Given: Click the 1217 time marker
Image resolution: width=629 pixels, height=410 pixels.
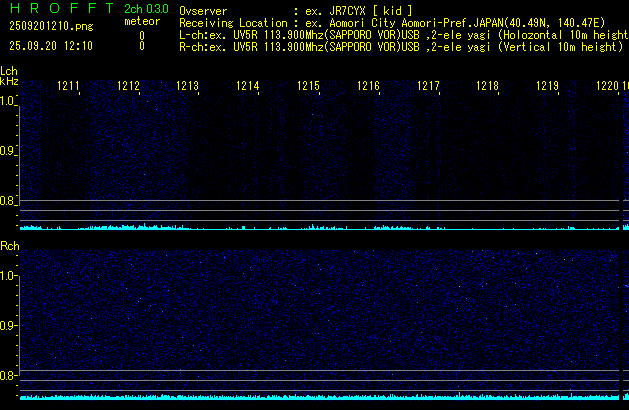Looking at the screenshot, I should [428, 87].
